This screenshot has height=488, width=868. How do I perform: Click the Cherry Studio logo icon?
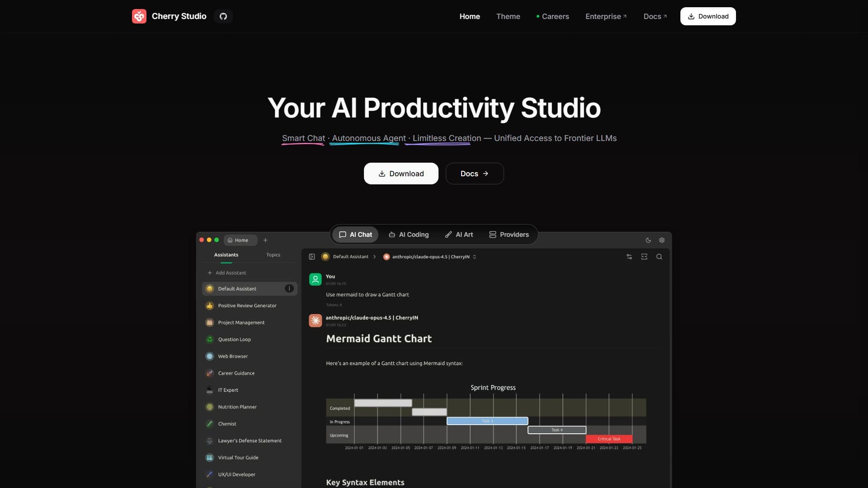click(x=139, y=16)
